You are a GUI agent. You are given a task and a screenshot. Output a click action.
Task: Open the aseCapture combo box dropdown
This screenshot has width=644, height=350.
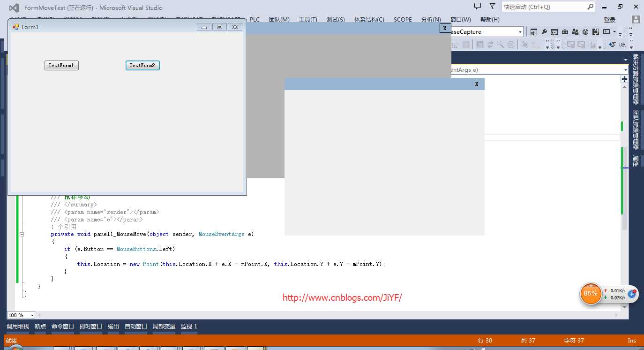point(520,32)
